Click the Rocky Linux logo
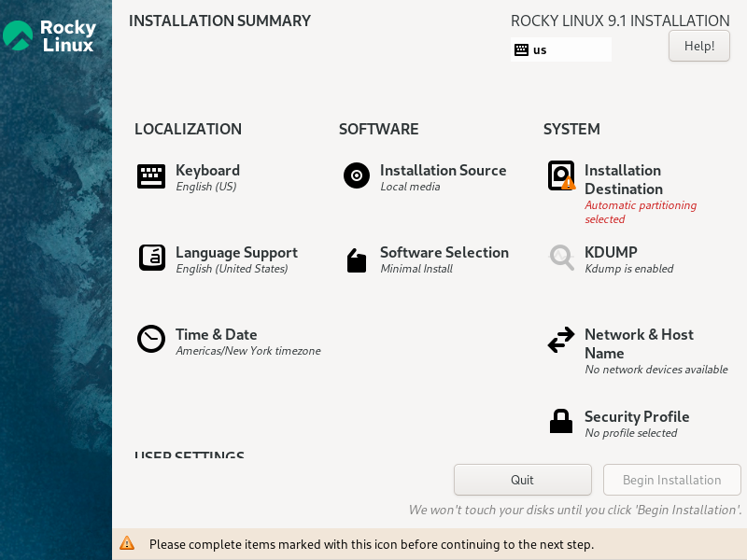Screen dimensions: 747x560 [49, 35]
